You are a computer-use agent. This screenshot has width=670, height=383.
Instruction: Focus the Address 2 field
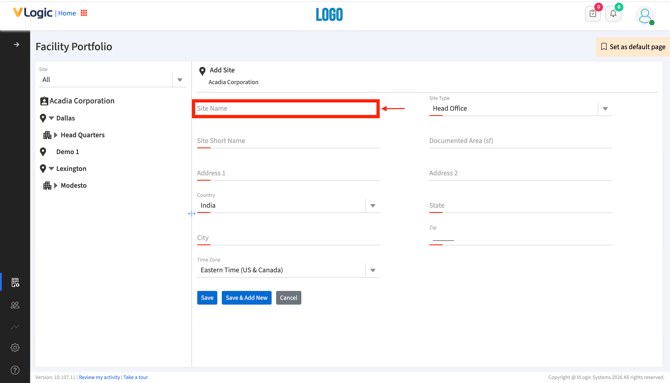pyautogui.click(x=520, y=173)
